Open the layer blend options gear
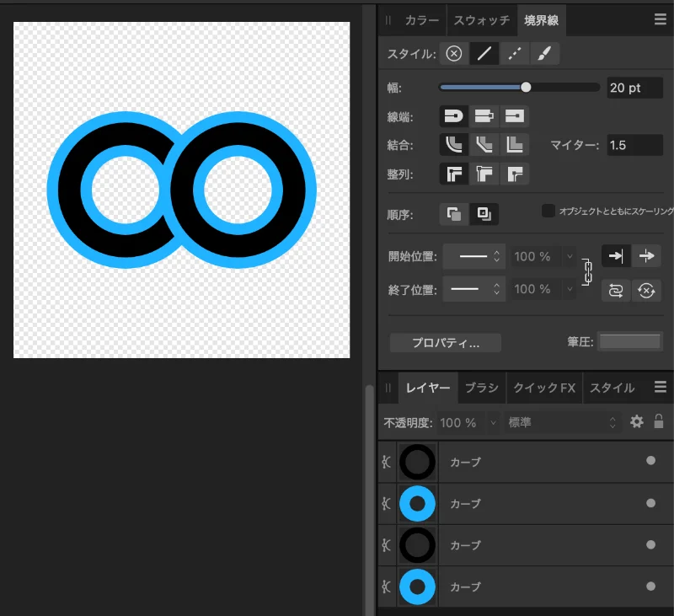The width and height of the screenshot is (674, 616). tap(637, 421)
